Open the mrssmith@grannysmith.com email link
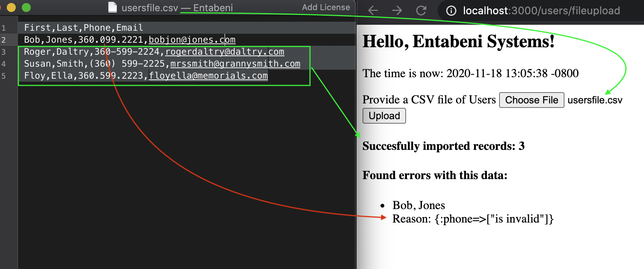 point(235,64)
